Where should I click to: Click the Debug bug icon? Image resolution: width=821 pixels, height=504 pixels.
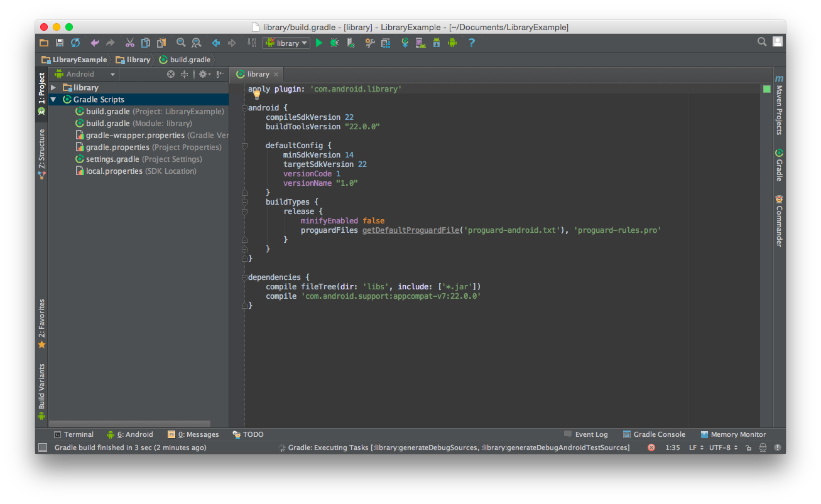(334, 43)
